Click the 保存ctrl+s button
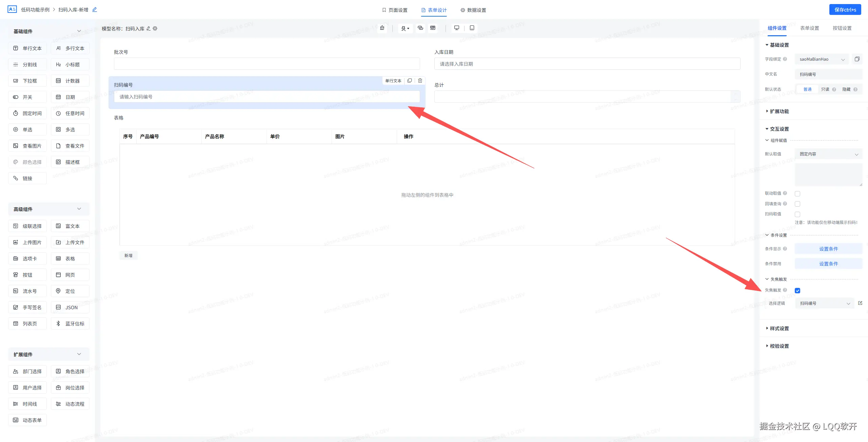Viewport: 868px width, 442px height. coord(845,10)
